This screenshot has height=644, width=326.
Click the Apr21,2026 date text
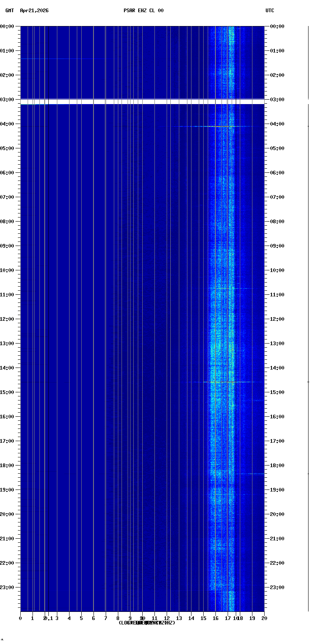click(34, 11)
